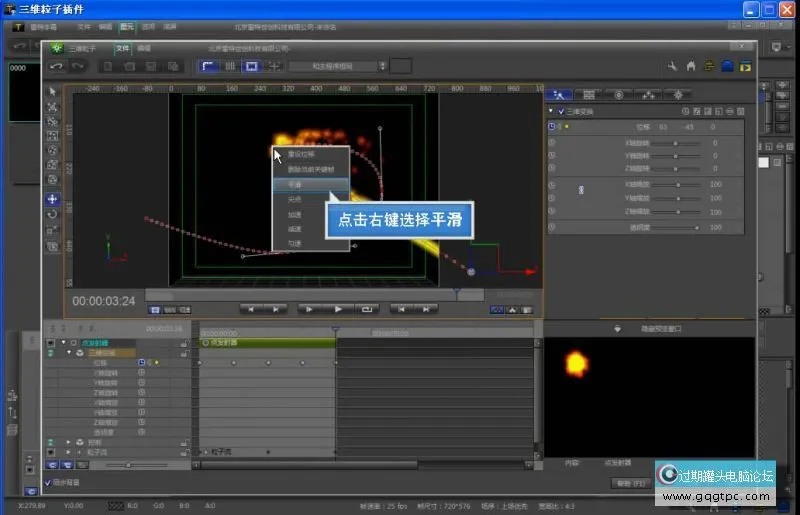The width and height of the screenshot is (800, 515).
Task: Collapse the 三维变换 properties section
Action: tap(550, 111)
